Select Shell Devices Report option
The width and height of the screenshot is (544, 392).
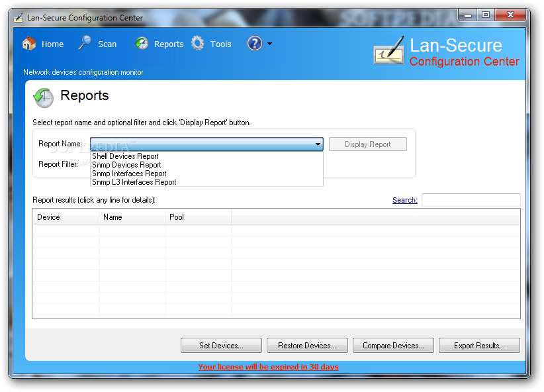[206, 156]
